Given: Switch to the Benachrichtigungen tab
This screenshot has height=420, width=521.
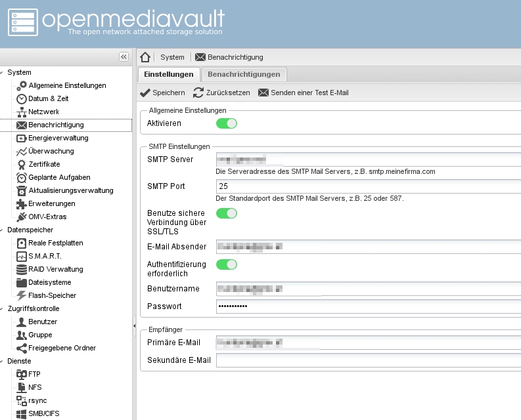Looking at the screenshot, I should (244, 74).
